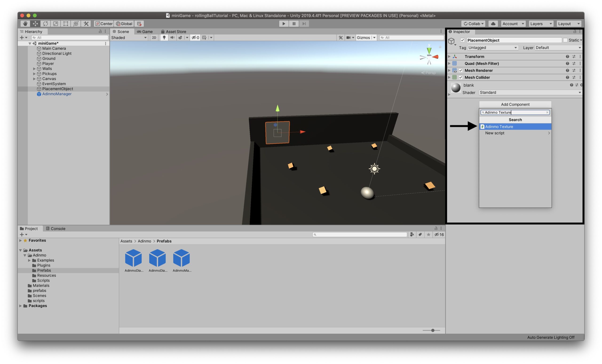602x364 pixels.
Task: Search by type in Project panel
Action: pyautogui.click(x=412, y=234)
